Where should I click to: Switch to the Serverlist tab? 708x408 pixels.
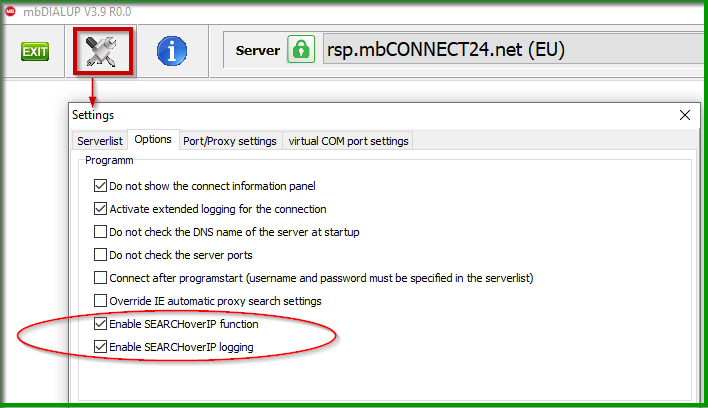click(x=100, y=141)
